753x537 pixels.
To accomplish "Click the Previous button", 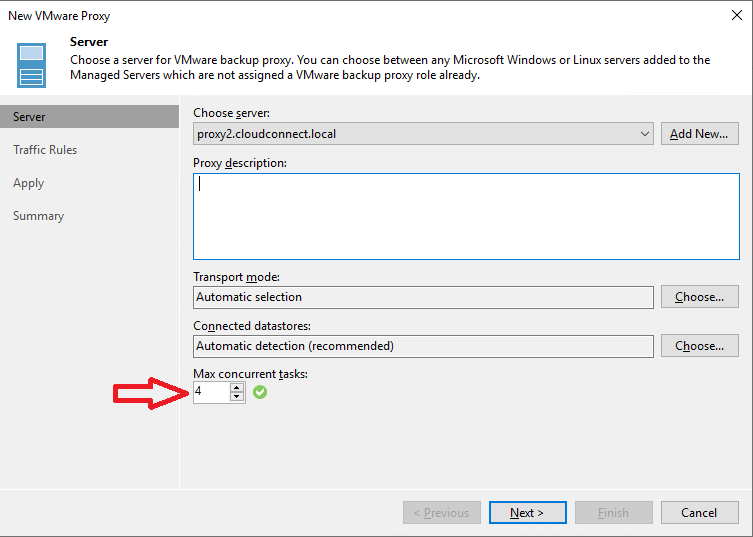I will coord(442,513).
